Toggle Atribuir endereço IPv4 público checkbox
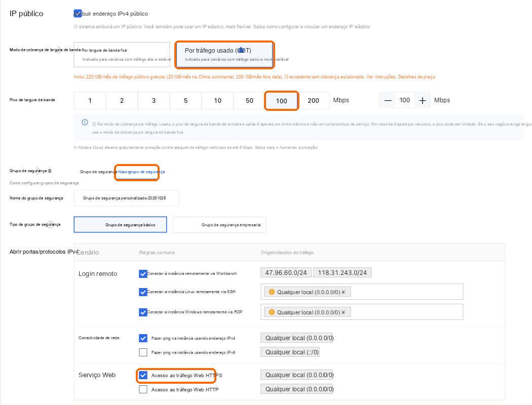This screenshot has height=405, width=532. pyautogui.click(x=78, y=14)
